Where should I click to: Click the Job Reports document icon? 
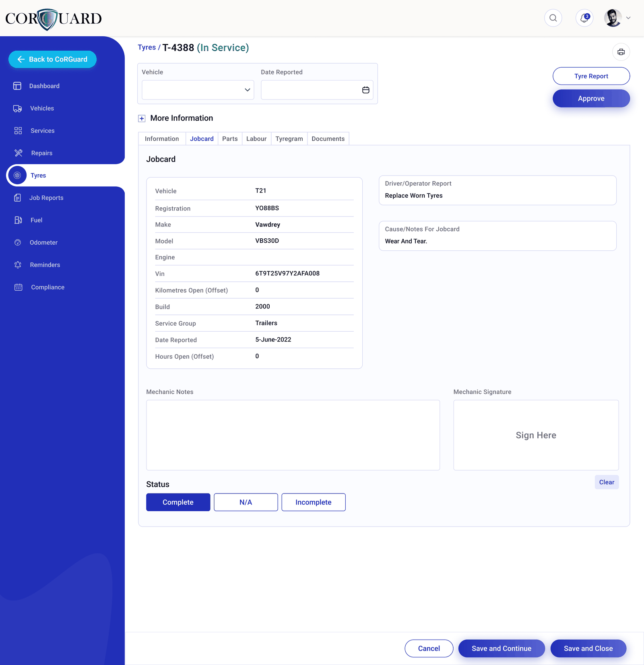click(17, 198)
